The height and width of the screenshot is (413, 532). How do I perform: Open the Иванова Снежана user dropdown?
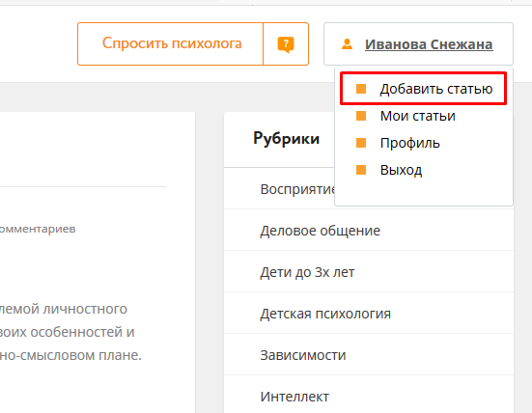pyautogui.click(x=418, y=44)
